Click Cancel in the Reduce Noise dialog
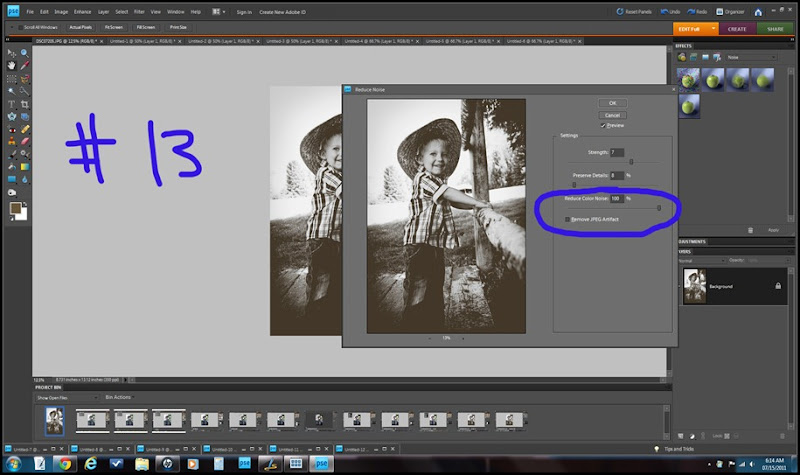The height and width of the screenshot is (475, 800). (612, 114)
